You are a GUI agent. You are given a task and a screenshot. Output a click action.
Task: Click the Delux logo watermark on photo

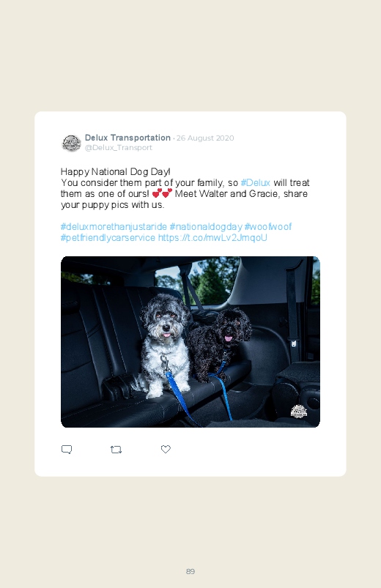click(299, 412)
